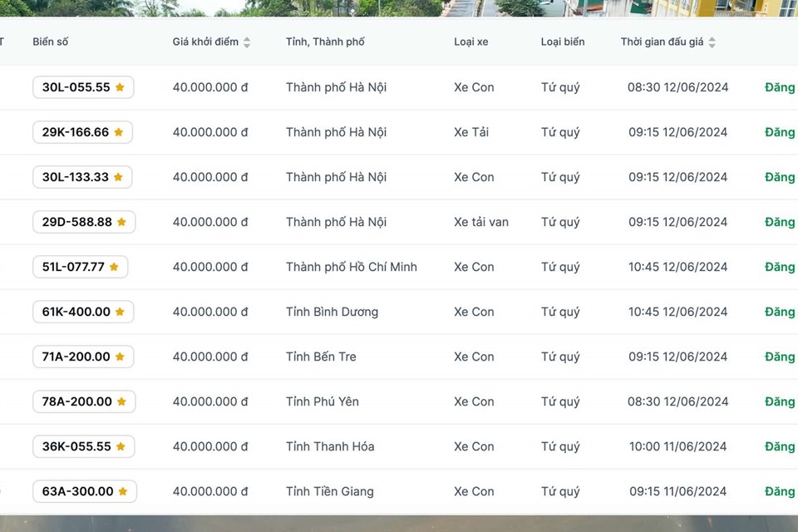Screen dimensions: 798x532
Task: Toggle star on plate 63A-300.00
Action: (123, 491)
